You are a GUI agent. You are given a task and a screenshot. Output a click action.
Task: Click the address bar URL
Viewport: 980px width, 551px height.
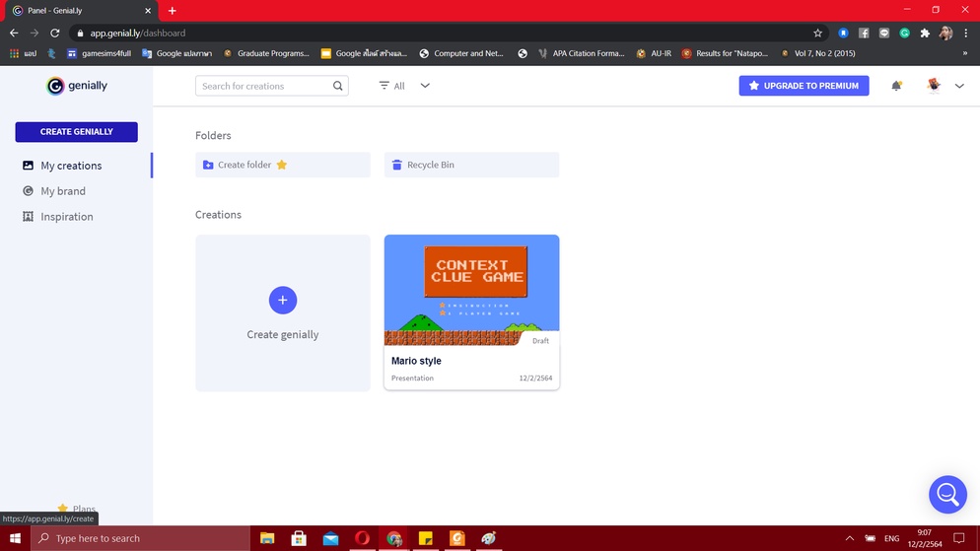(137, 34)
